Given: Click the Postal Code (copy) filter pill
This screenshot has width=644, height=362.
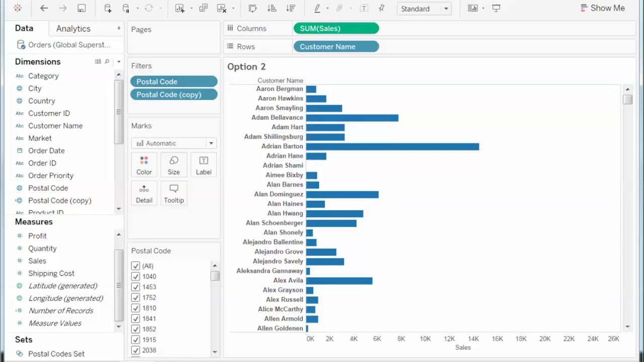Looking at the screenshot, I should (x=174, y=95).
